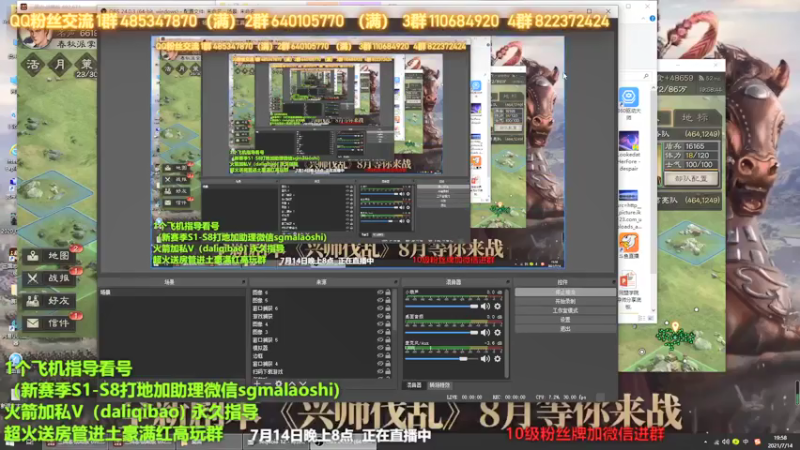The height and width of the screenshot is (450, 800).
Task: Adjust top mixer channel volume slider
Action: coord(441,306)
